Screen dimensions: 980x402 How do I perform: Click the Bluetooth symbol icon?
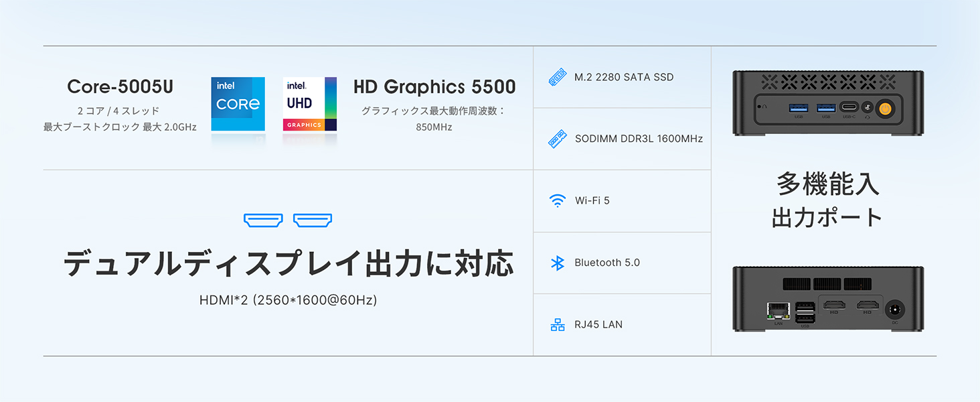pos(558,263)
